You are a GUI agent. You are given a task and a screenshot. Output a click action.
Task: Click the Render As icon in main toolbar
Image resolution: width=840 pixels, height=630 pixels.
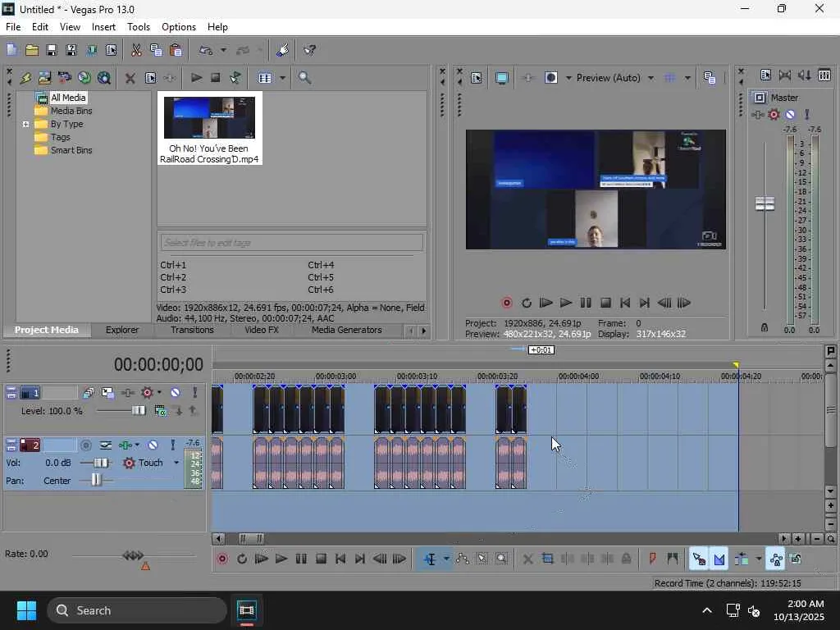[91, 50]
